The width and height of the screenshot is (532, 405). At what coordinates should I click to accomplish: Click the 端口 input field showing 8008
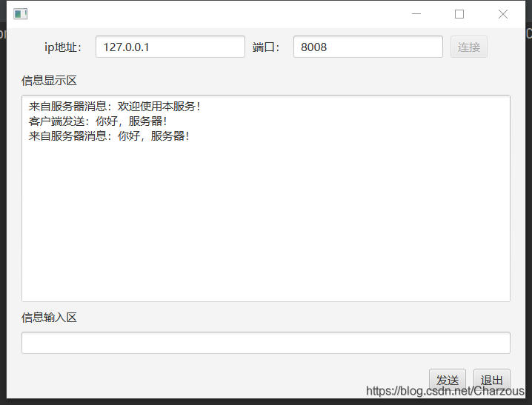[x=368, y=47]
